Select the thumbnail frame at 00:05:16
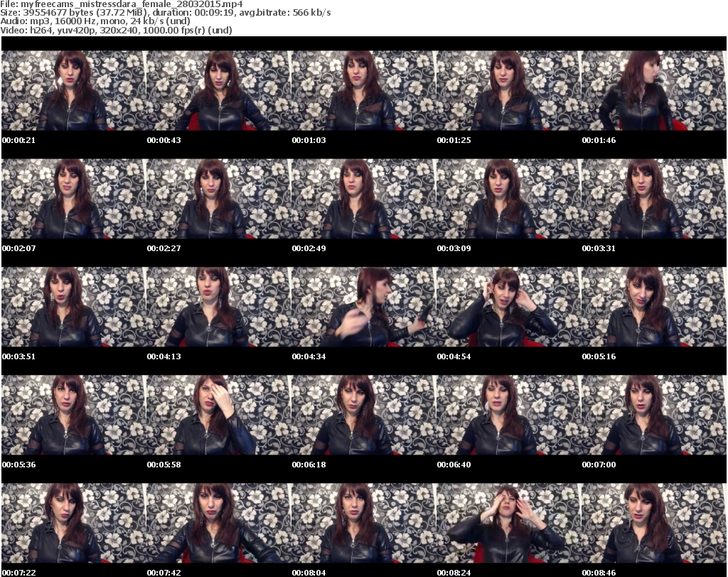 (x=654, y=307)
